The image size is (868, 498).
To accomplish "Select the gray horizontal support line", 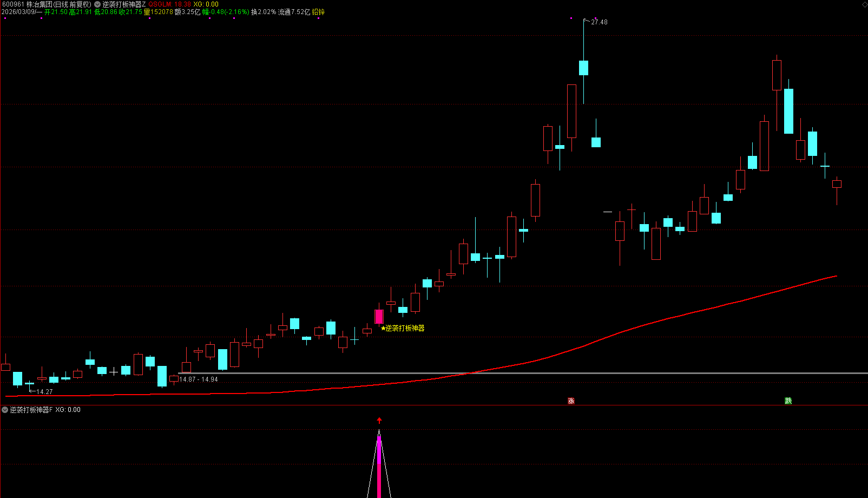I will [x=523, y=373].
